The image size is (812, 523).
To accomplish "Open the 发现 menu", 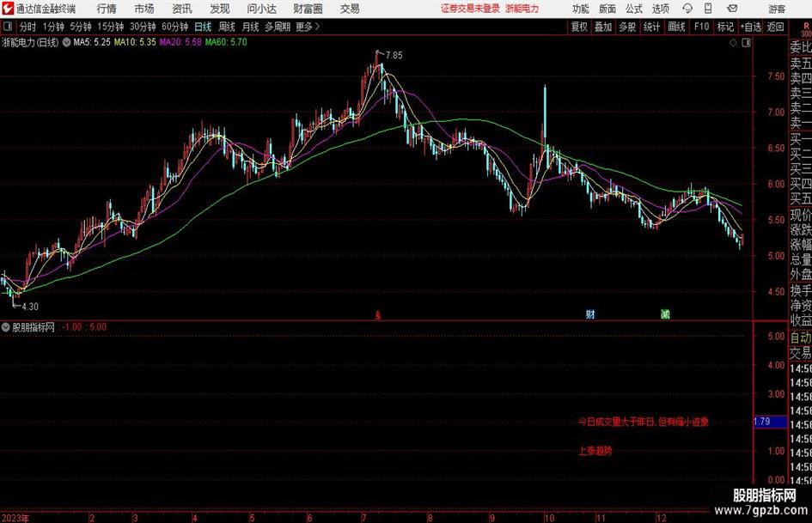I will (220, 9).
